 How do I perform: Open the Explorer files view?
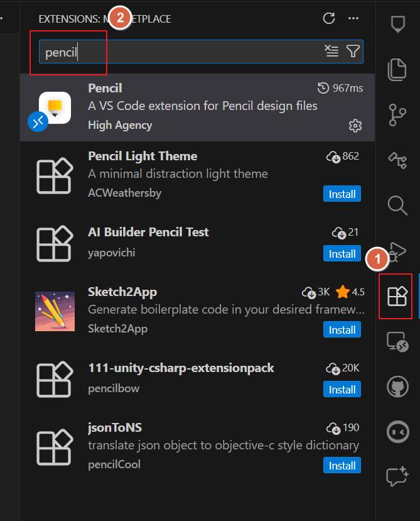click(397, 69)
